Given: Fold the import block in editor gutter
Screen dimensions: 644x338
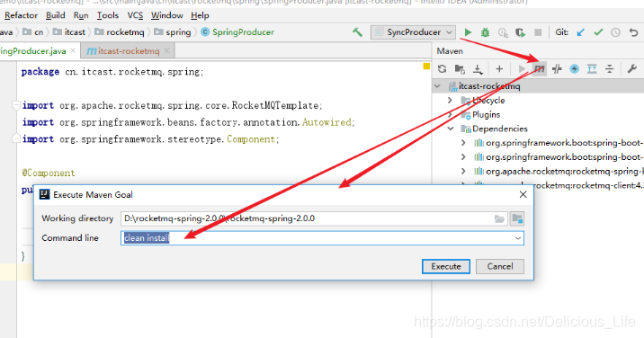Looking at the screenshot, I should tap(16, 105).
